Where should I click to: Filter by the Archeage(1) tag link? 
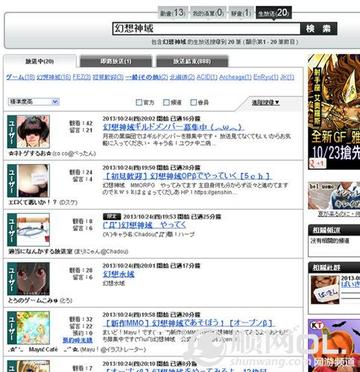point(235,77)
